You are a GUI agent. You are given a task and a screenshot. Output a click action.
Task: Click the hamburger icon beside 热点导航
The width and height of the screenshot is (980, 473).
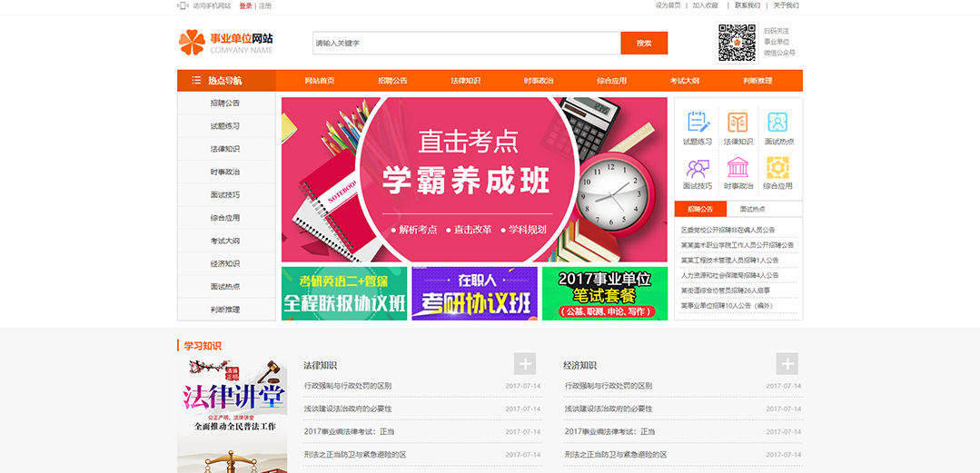[x=196, y=81]
